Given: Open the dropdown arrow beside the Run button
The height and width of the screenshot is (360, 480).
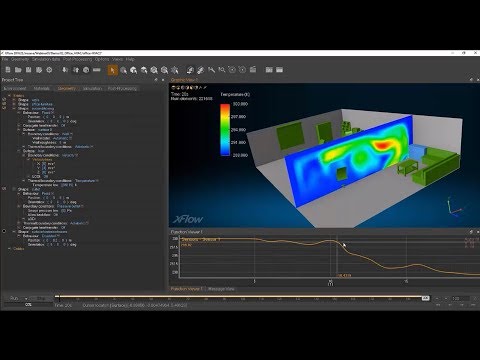Looking at the screenshot, I should (x=26, y=298).
